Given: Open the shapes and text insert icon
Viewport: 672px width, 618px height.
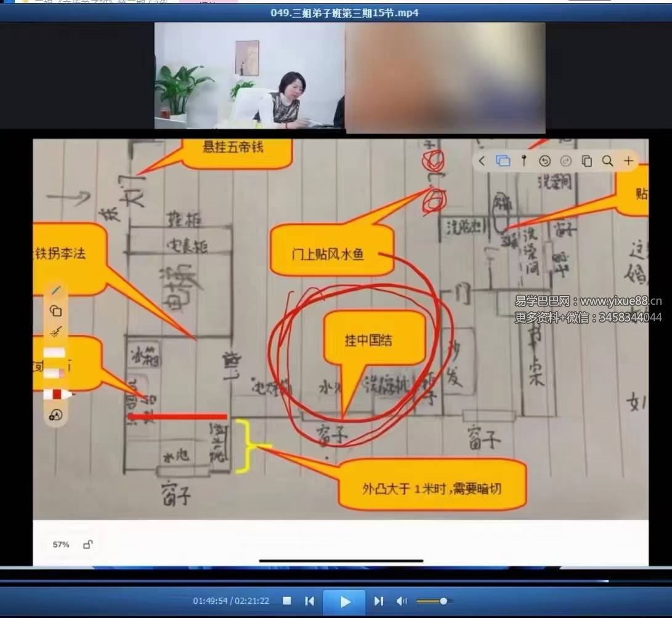Looking at the screenshot, I should [x=56, y=415].
